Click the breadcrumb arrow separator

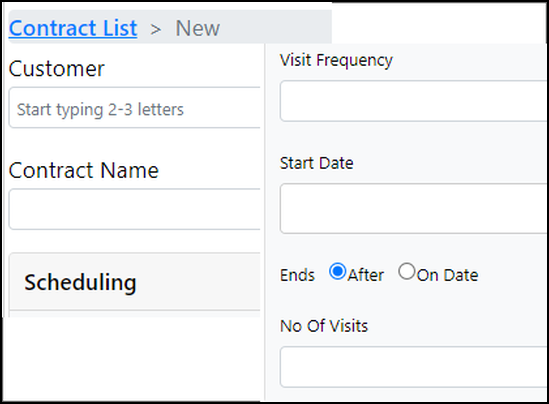(156, 30)
